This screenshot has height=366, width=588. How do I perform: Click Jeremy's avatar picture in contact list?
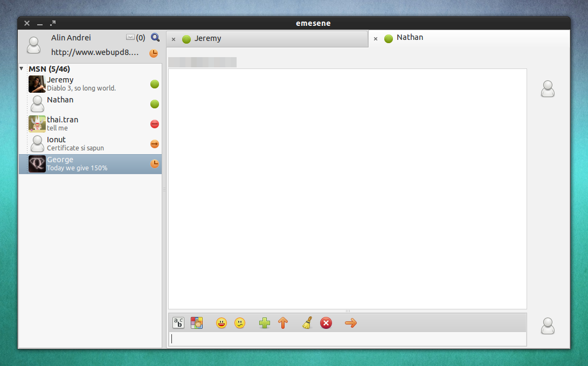[x=37, y=84]
